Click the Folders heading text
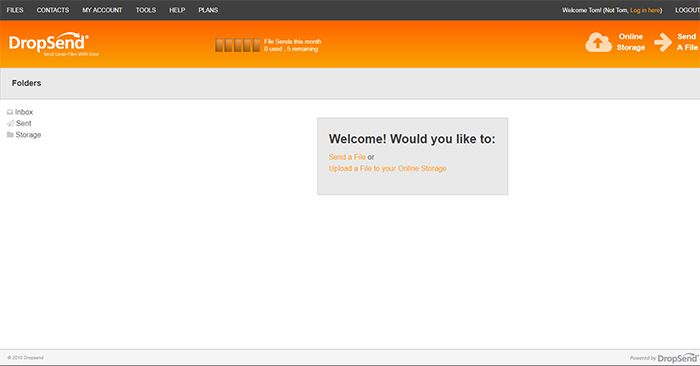The width and height of the screenshot is (700, 366). pyautogui.click(x=26, y=83)
